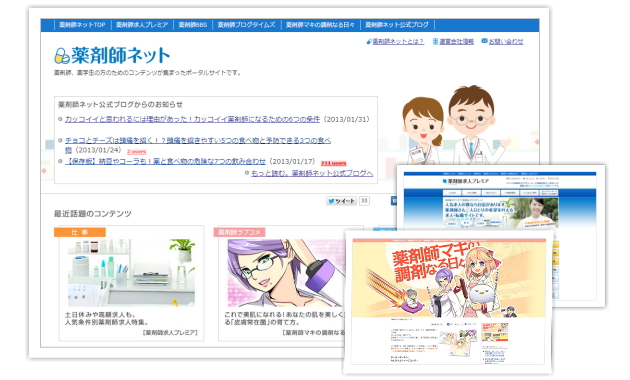Click the [薬剤師求人プレミア] source caption
630x380 pixels.
coord(170,333)
